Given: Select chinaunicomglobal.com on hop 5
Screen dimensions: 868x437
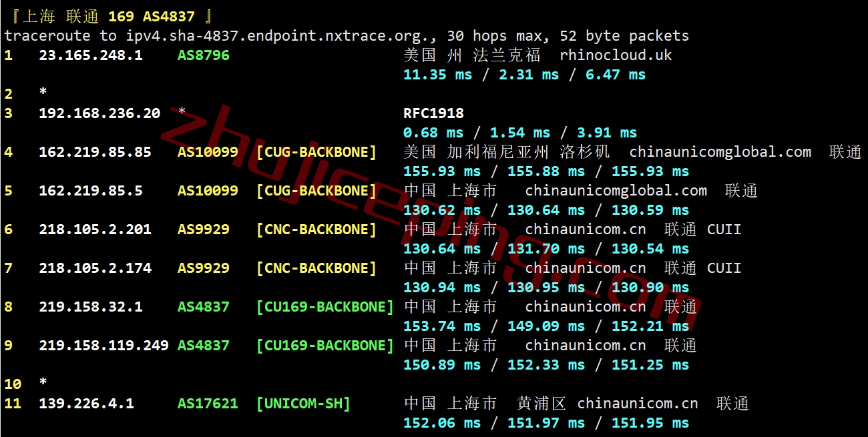Looking at the screenshot, I should [616, 191].
